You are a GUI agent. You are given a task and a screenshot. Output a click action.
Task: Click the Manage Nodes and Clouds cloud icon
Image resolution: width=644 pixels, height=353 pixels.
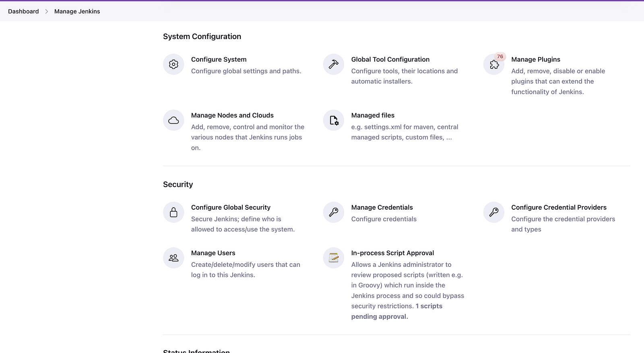pos(173,120)
